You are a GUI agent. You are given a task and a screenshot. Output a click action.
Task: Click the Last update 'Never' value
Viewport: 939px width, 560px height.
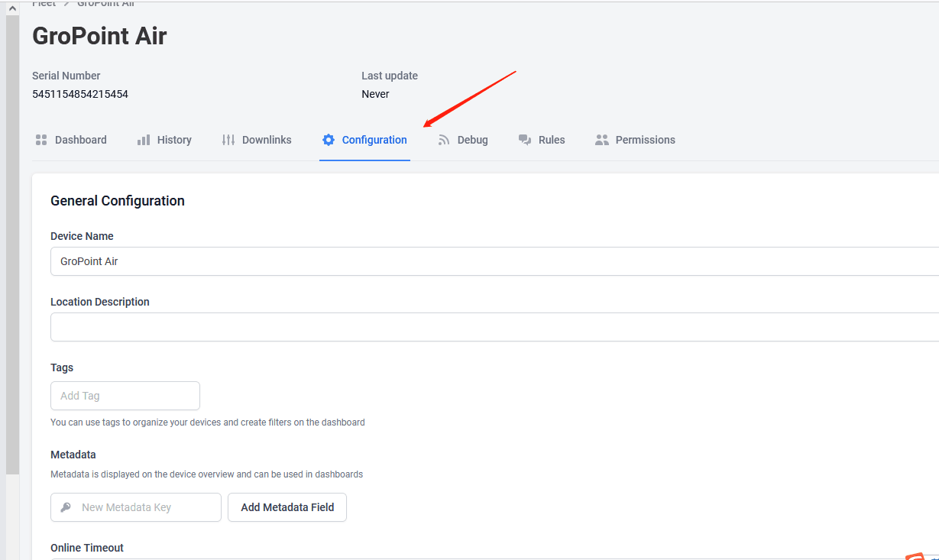(375, 94)
